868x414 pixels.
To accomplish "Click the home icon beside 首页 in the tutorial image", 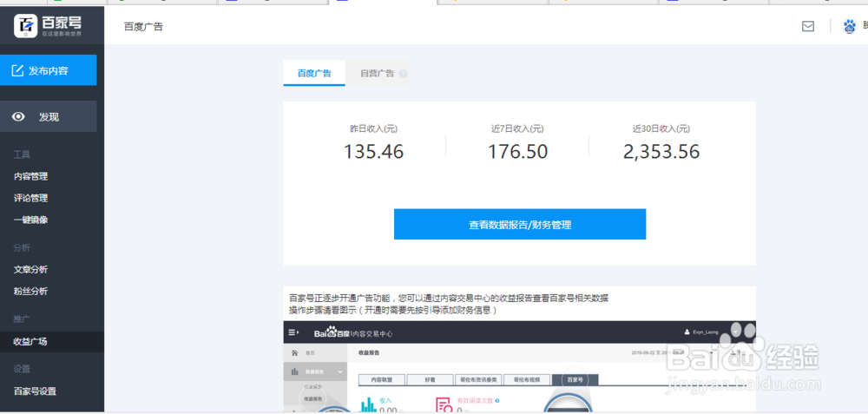I will pyautogui.click(x=294, y=352).
